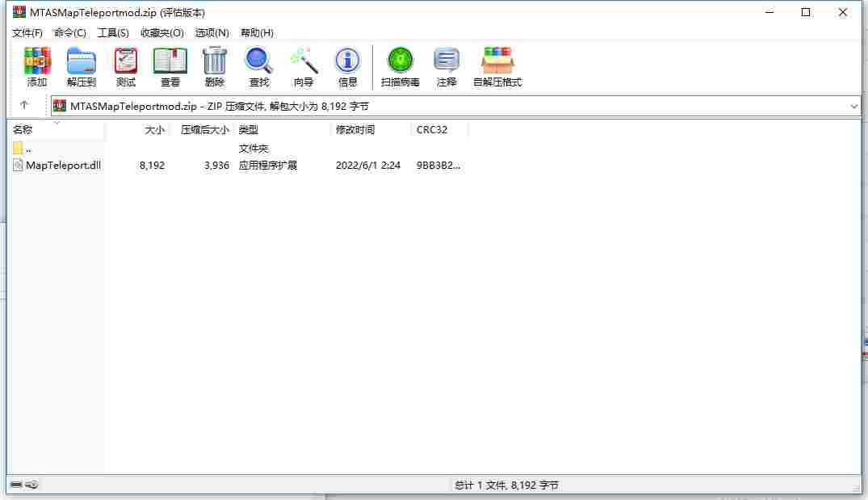Open the Comment (注释) tool
Screen dimensions: 868x500
tap(447, 66)
